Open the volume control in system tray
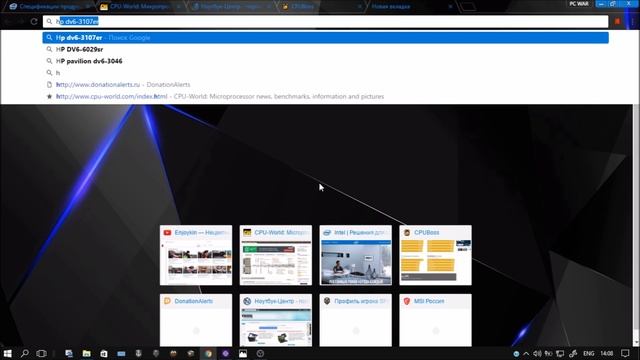The image size is (640, 360). 537,353
